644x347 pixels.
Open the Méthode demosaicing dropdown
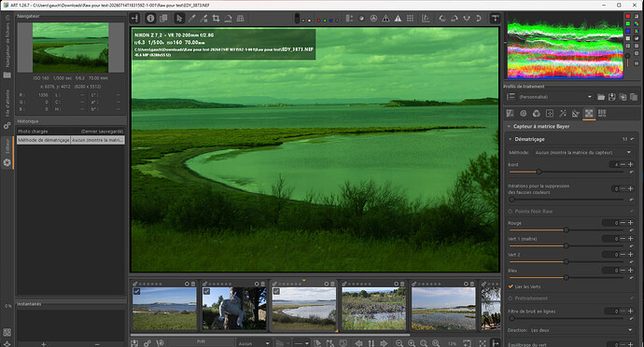click(x=583, y=152)
